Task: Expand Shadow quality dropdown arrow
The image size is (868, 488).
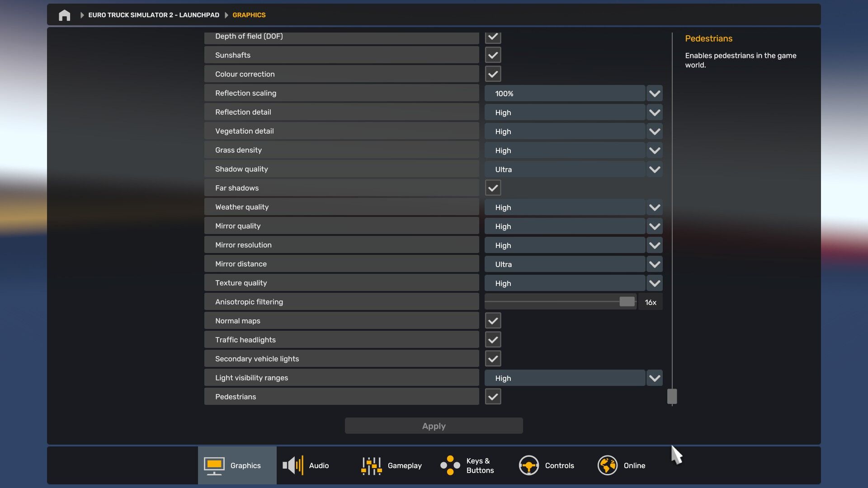Action: click(x=655, y=169)
